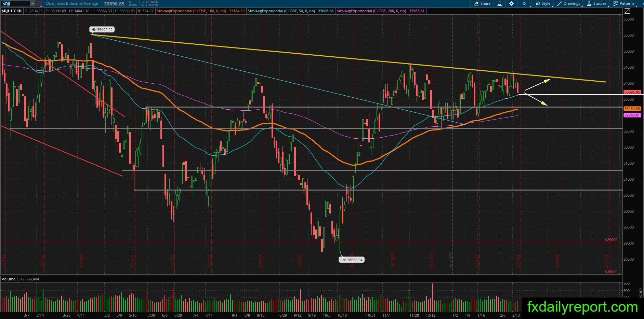The image size is (644, 319).
Task: Click the symbol entry field showing $DJI
Action: [x=15, y=3]
